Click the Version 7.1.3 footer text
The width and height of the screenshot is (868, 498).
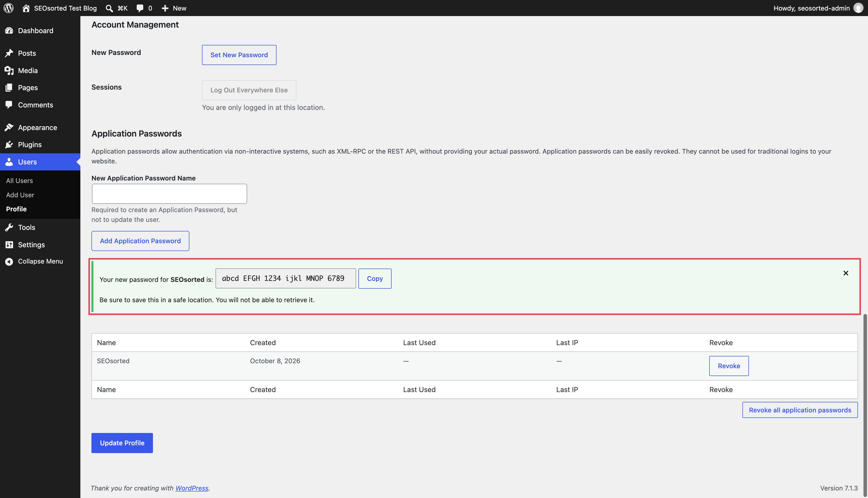[x=839, y=488]
